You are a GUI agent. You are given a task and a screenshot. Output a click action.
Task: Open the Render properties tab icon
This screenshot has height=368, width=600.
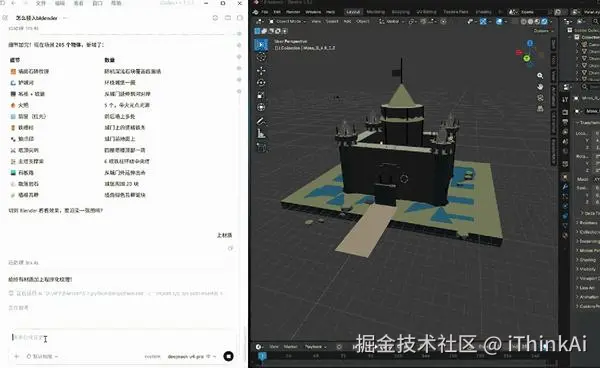point(565,112)
